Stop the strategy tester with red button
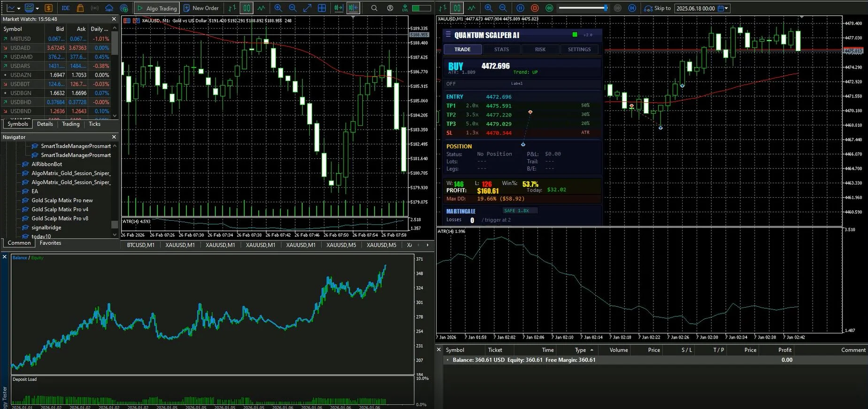The height and width of the screenshot is (409, 868). pos(535,8)
